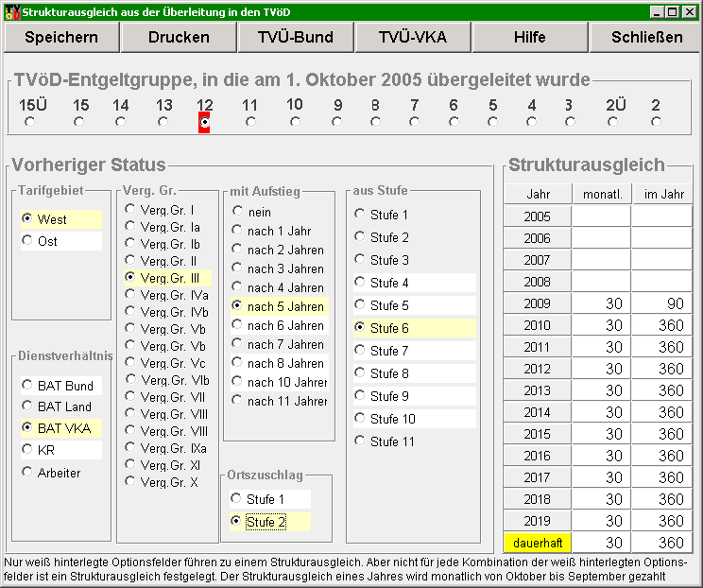This screenshot has width=703, height=588.
Task: Click the Speichern button
Action: click(61, 37)
